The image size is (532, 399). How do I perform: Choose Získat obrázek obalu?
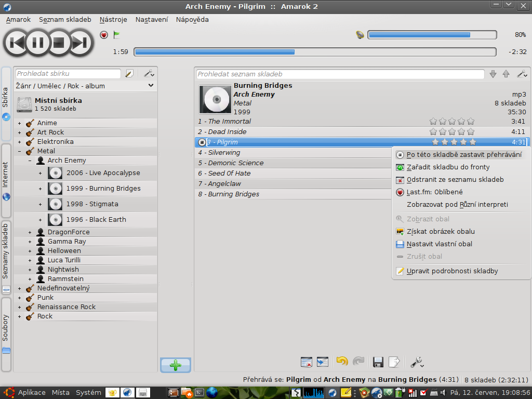coord(461,232)
